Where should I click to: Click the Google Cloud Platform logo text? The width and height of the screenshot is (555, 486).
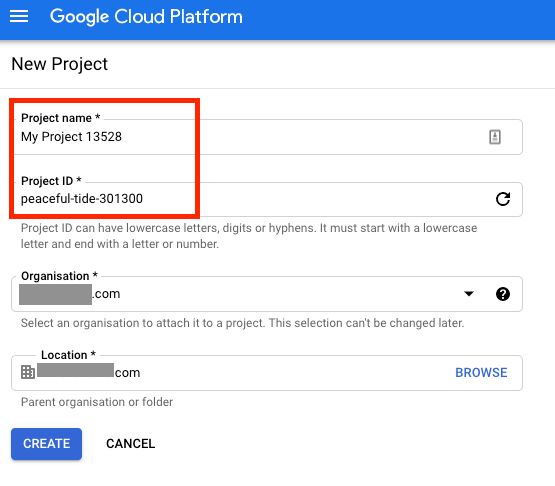146,17
